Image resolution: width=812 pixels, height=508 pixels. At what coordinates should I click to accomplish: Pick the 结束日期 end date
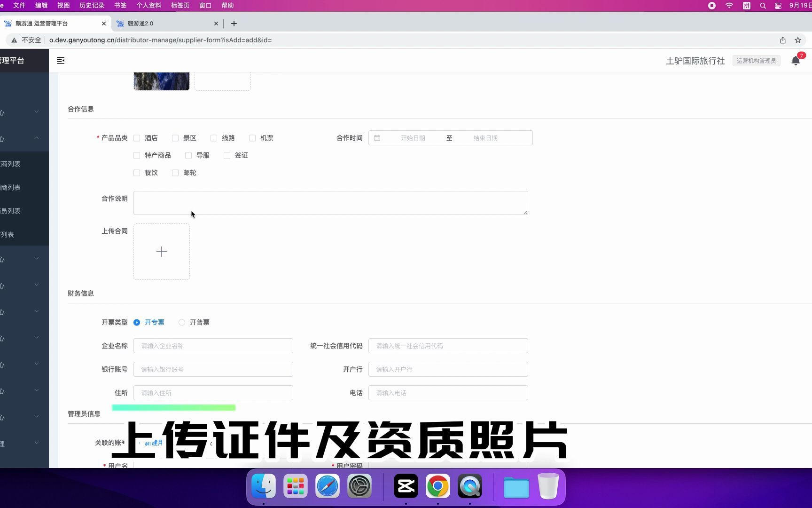pyautogui.click(x=485, y=138)
